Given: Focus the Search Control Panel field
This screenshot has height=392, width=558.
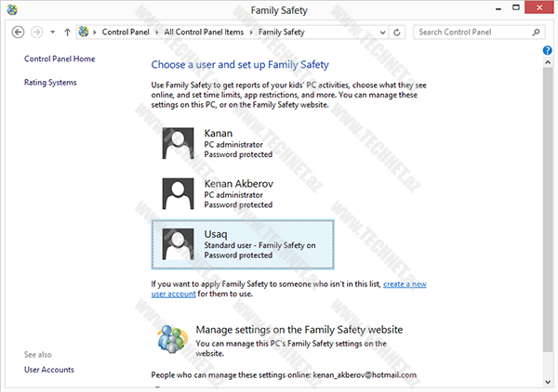Looking at the screenshot, I should pyautogui.click(x=479, y=32).
